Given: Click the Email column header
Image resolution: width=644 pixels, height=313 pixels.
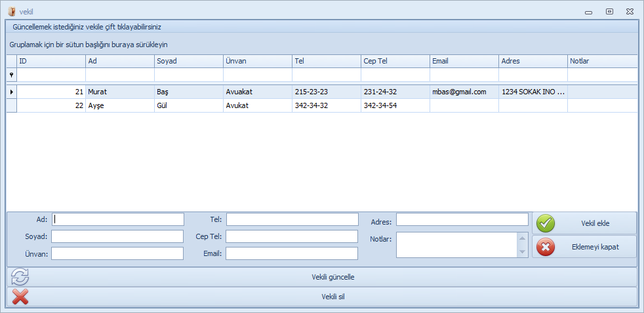Looking at the screenshot, I should 464,61.
